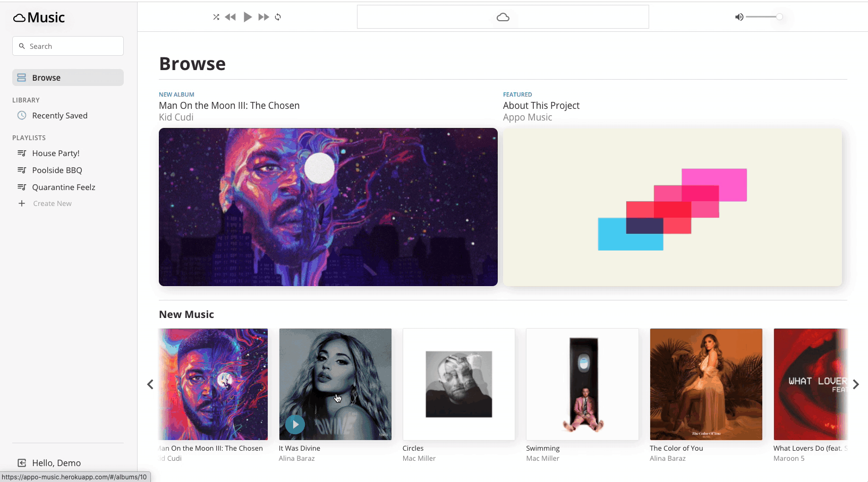Image resolution: width=868 pixels, height=482 pixels.
Task: Click Mac Miller under Circles
Action: (x=419, y=459)
